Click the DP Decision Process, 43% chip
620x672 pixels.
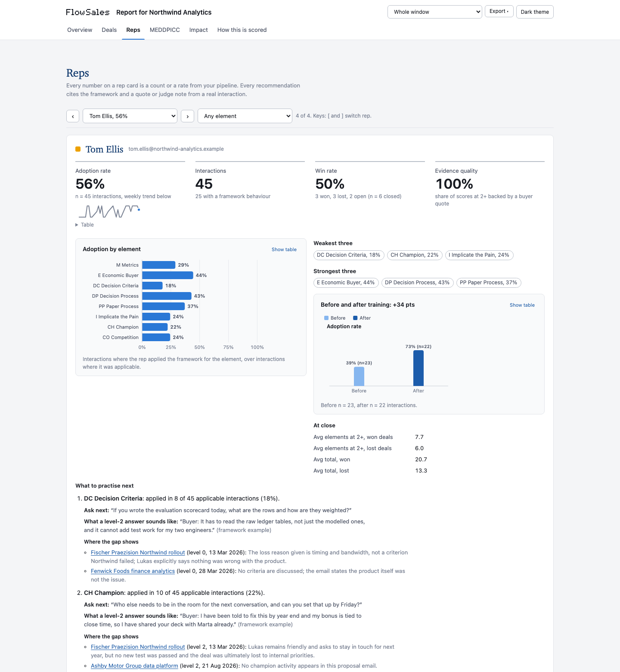(x=417, y=283)
